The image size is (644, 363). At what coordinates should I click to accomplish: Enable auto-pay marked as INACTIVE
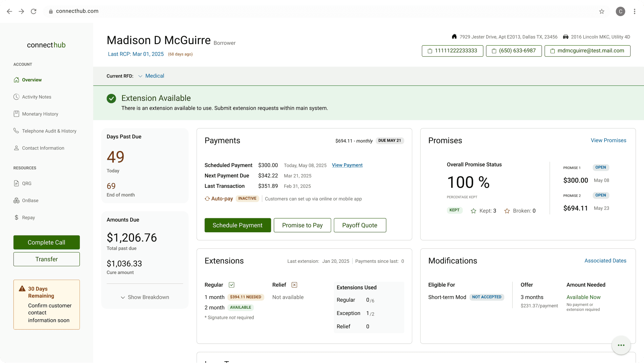coord(247,198)
